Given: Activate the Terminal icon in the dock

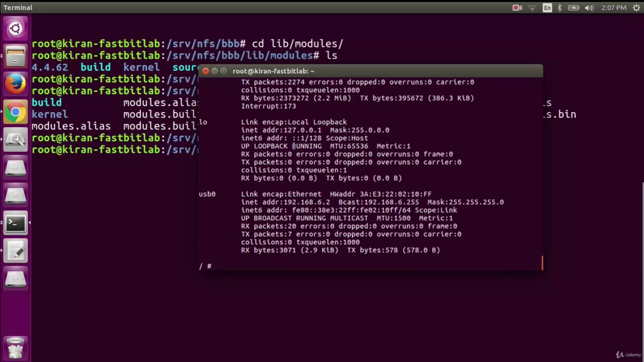Looking at the screenshot, I should pos(15,223).
